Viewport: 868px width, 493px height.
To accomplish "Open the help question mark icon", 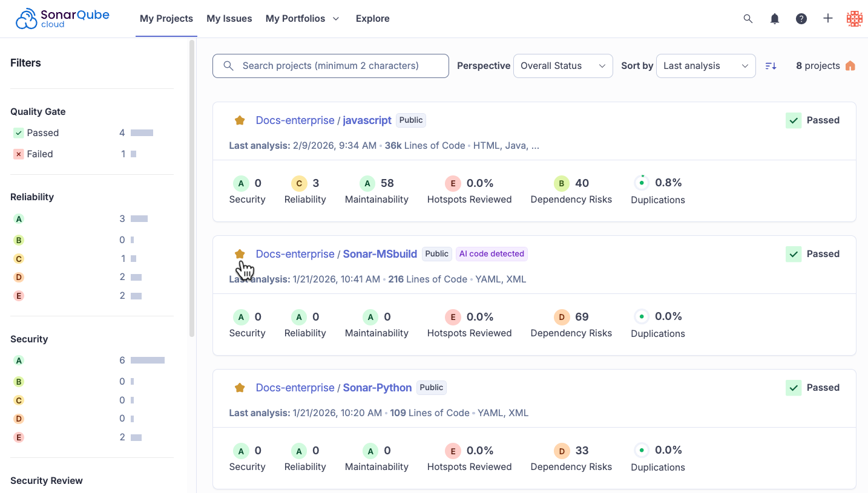I will click(801, 19).
